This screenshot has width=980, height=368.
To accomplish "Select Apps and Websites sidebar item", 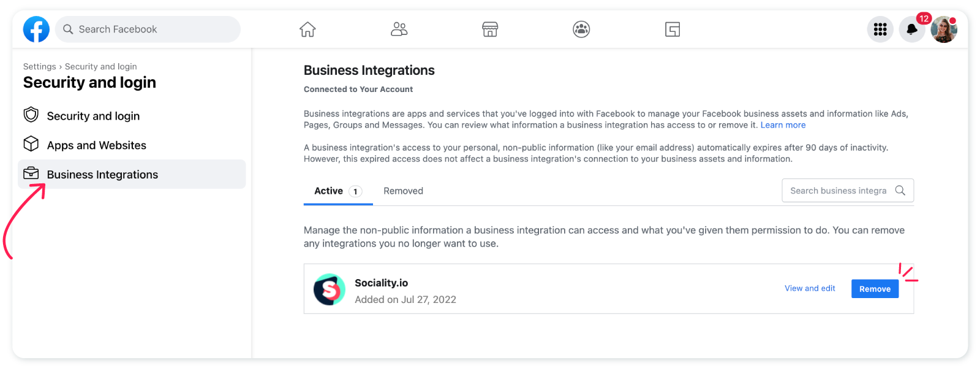I will point(132,145).
